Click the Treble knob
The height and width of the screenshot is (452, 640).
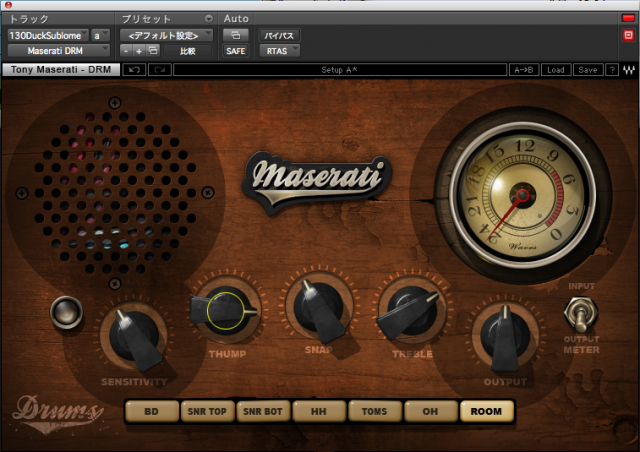point(411,312)
